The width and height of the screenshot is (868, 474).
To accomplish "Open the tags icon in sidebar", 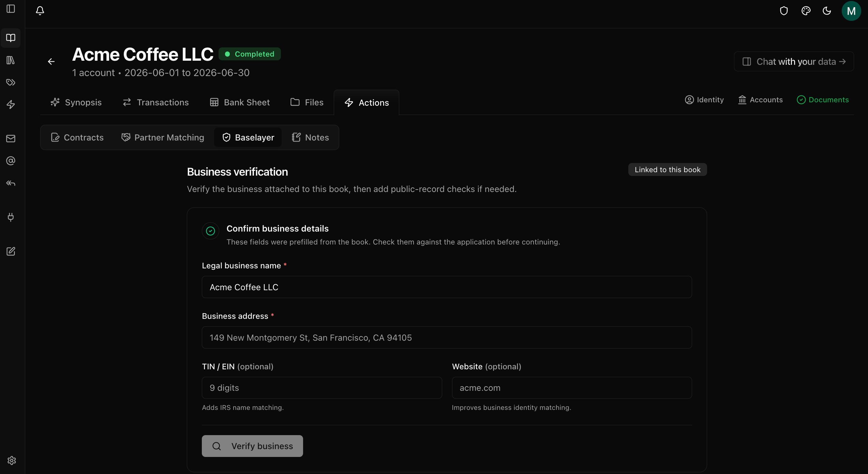I will pos(11,83).
